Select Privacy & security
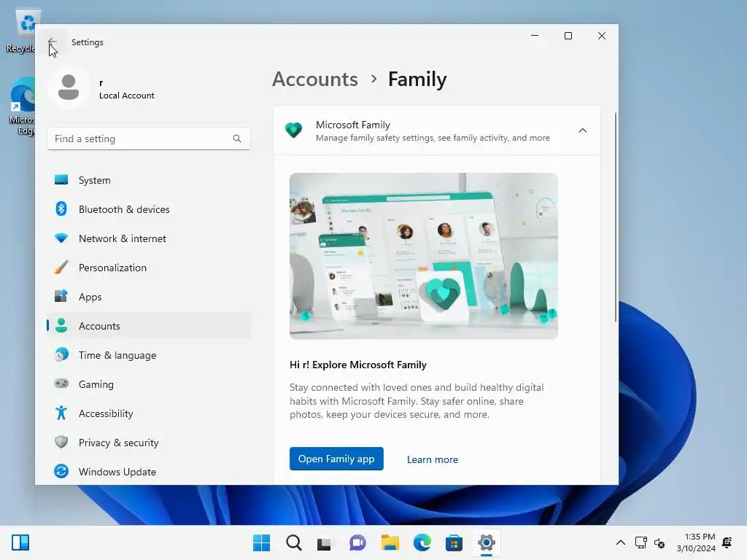This screenshot has height=560, width=747. click(x=149, y=442)
